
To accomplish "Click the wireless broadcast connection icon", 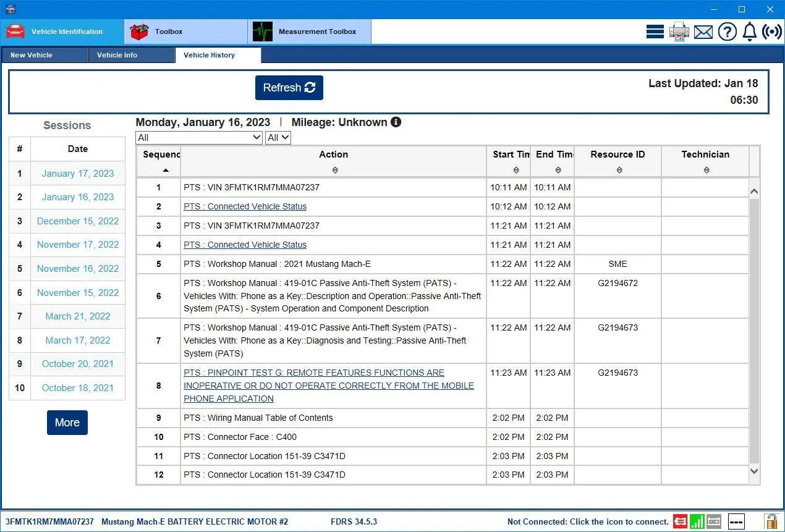I will pos(772,32).
